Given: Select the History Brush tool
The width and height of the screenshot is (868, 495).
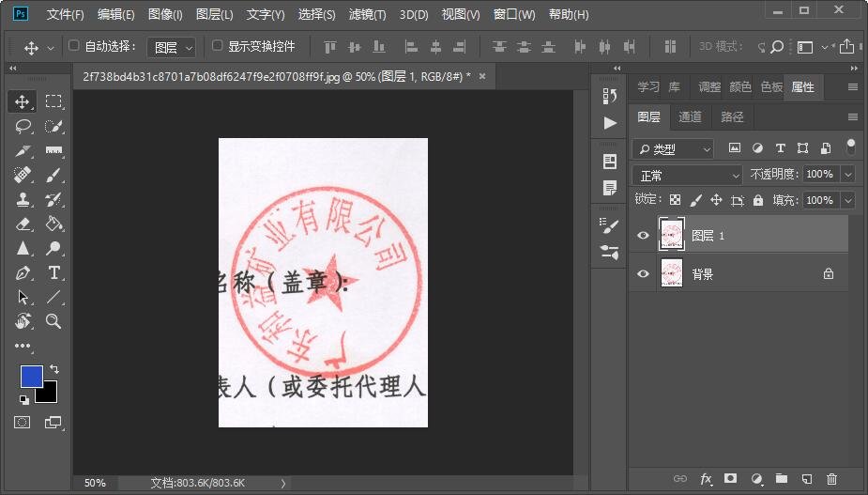Looking at the screenshot, I should (53, 199).
